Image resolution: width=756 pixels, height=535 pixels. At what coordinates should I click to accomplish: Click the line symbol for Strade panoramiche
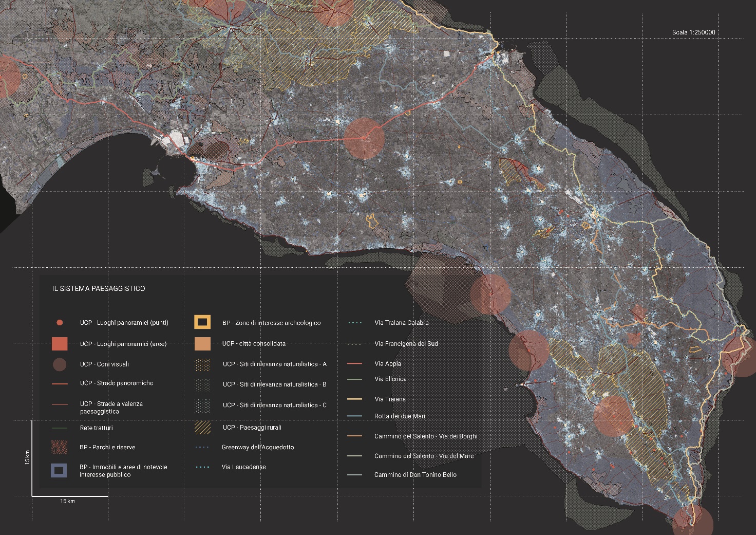(60, 383)
